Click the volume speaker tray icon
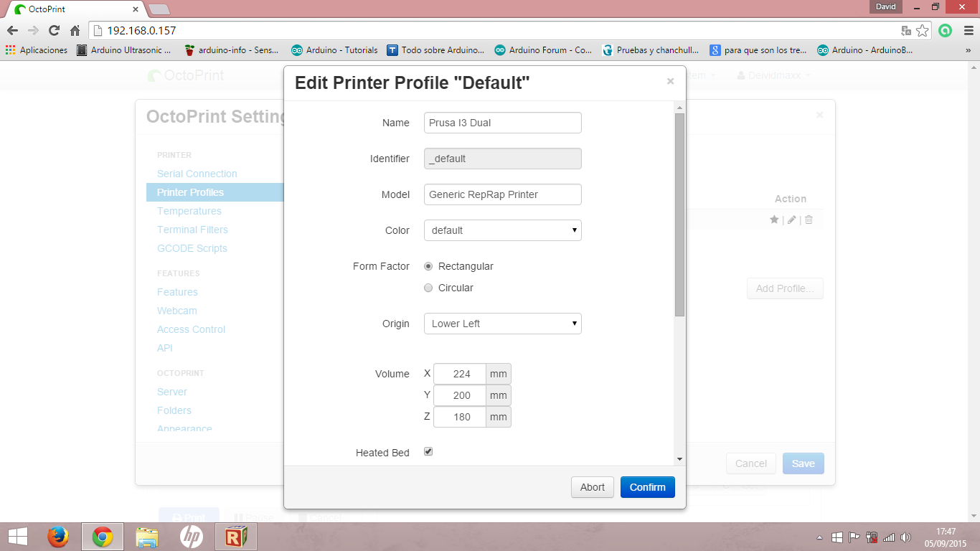The image size is (980, 551). [x=905, y=537]
